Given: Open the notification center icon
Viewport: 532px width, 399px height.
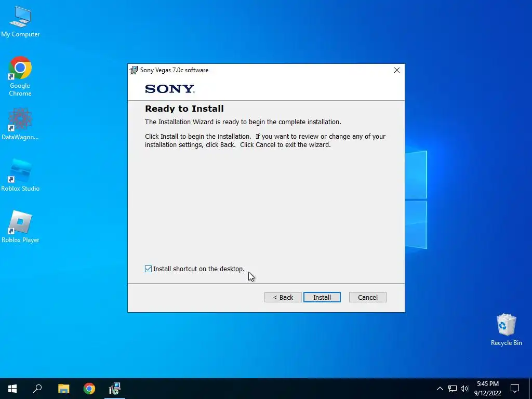Looking at the screenshot, I should click(515, 389).
